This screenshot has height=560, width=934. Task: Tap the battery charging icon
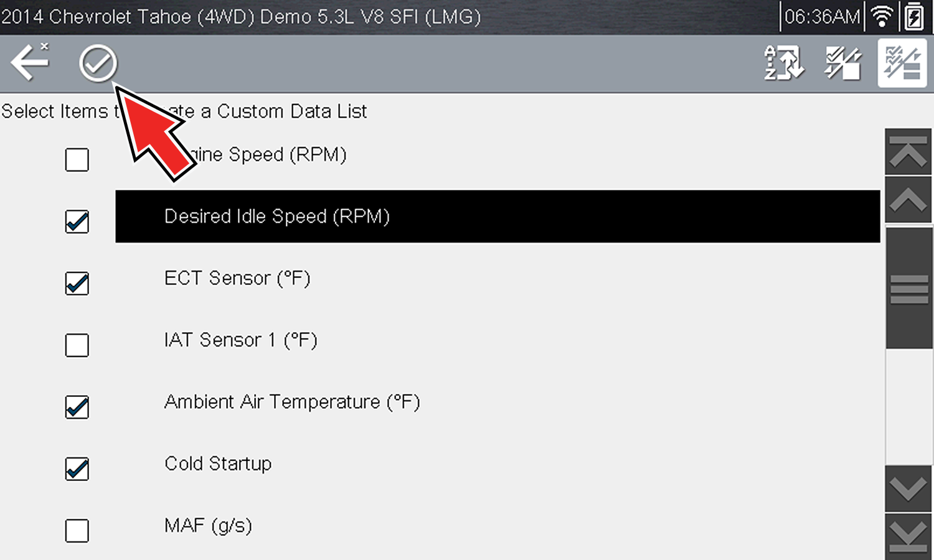coord(913,17)
